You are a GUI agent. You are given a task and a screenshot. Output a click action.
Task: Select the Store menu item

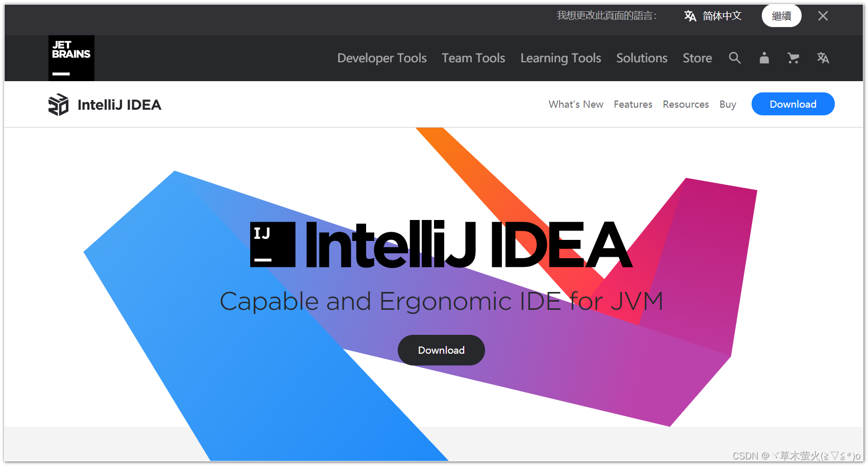coord(697,58)
